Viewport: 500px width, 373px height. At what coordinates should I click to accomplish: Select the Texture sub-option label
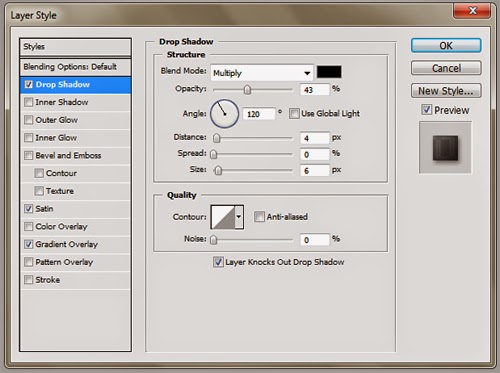click(60, 191)
